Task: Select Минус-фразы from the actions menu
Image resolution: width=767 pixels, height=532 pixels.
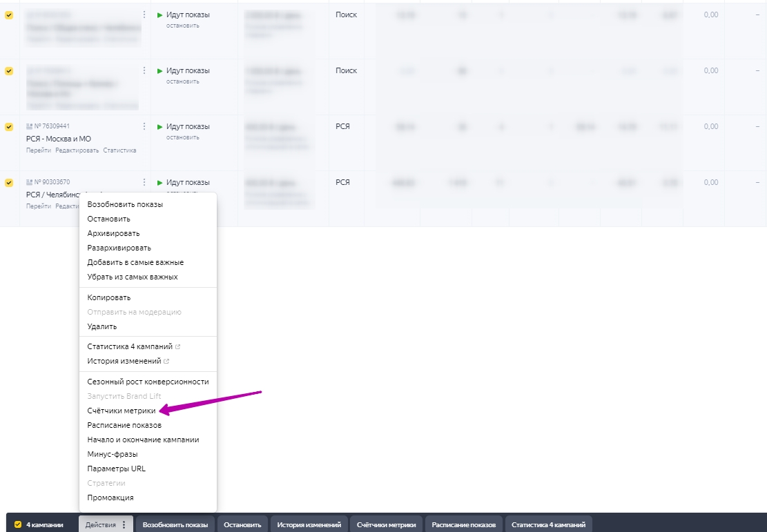Action: pos(112,454)
